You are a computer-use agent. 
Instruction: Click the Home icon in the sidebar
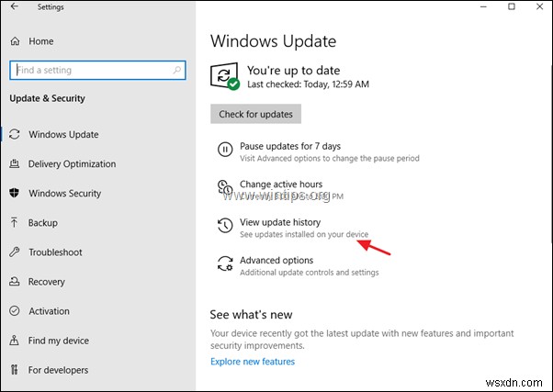coord(15,41)
